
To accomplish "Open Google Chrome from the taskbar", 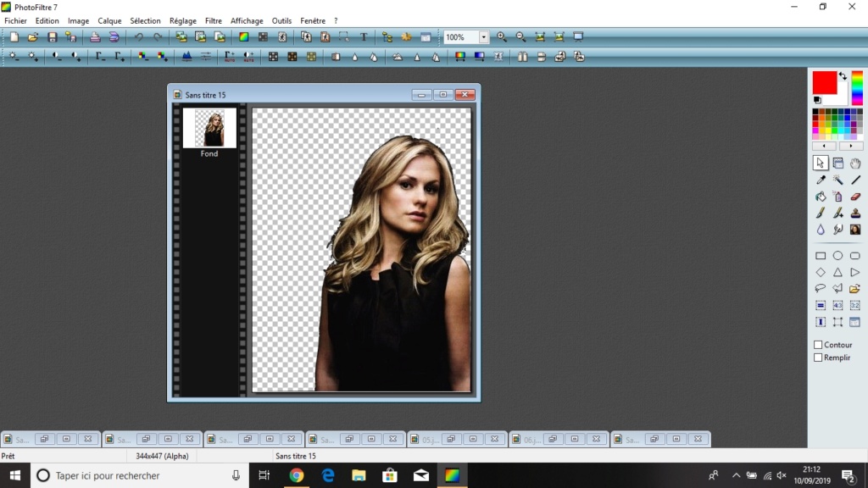I will 297,475.
